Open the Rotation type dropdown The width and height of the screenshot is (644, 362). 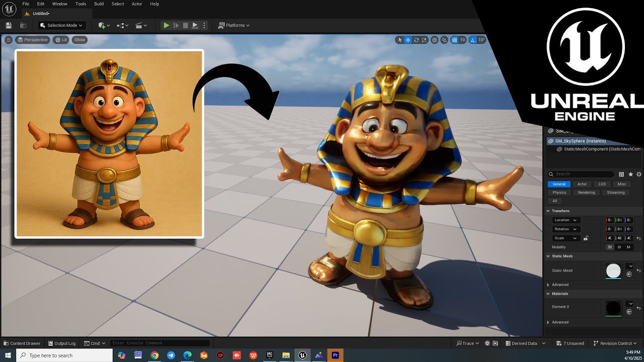pyautogui.click(x=566, y=229)
